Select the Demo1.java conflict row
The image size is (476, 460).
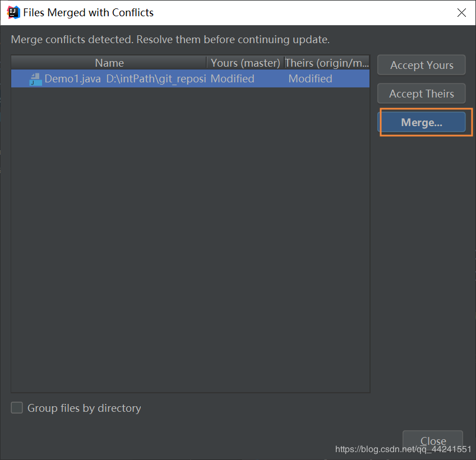pyautogui.click(x=190, y=78)
